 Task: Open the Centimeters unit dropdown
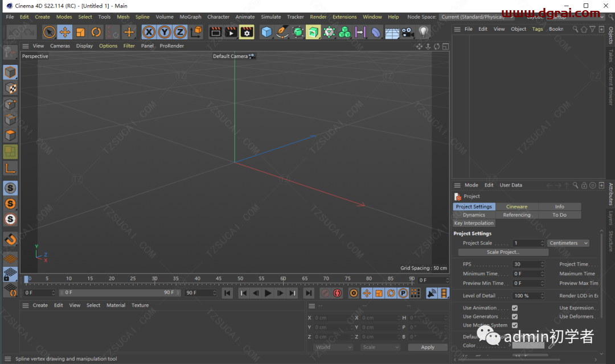pos(568,243)
